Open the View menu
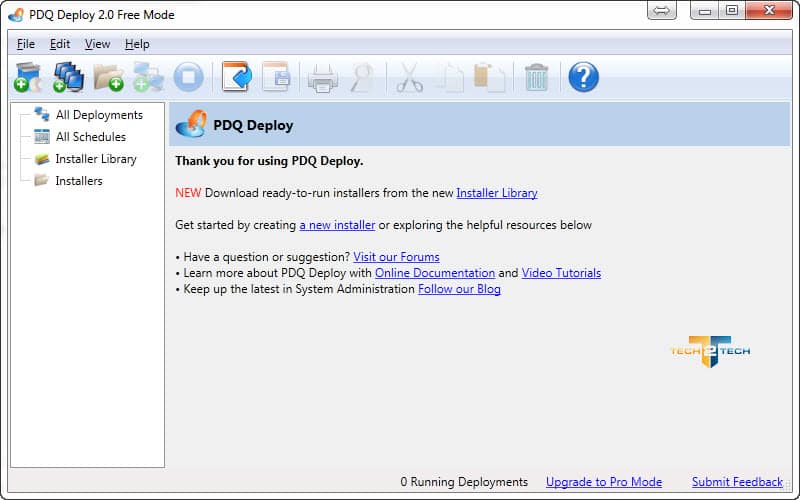Viewport: 800px width, 500px height. coord(97,44)
